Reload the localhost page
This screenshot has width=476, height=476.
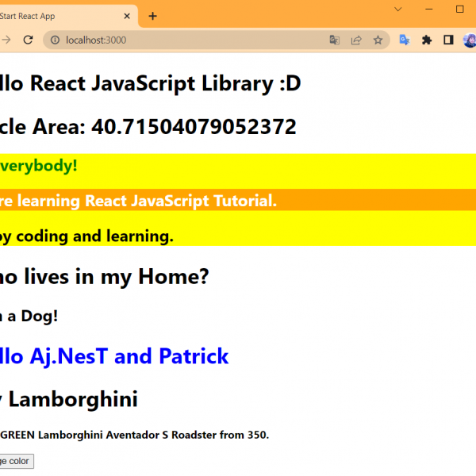point(28,40)
